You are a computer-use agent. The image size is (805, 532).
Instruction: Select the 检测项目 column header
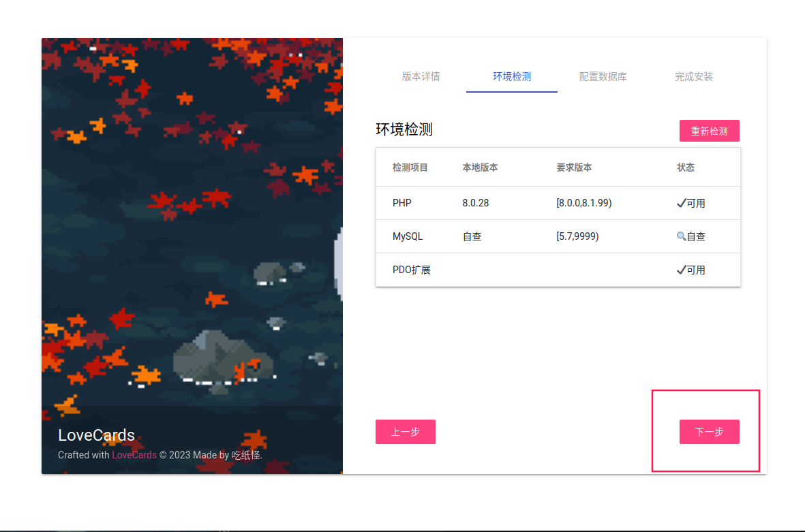(x=410, y=168)
